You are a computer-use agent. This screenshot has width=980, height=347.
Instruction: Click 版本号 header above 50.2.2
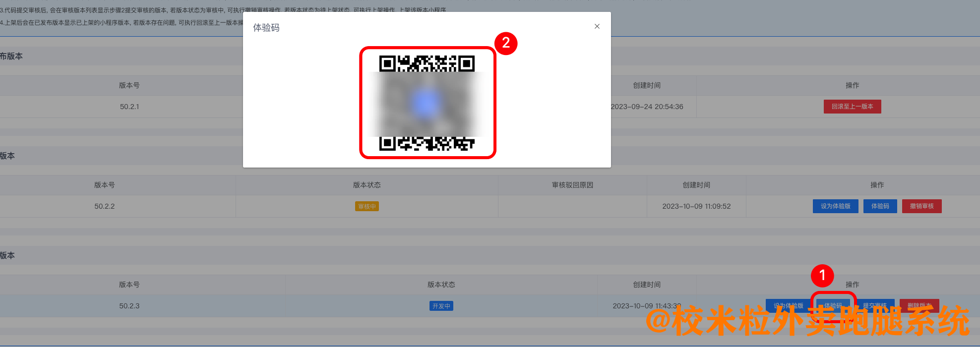click(105, 185)
